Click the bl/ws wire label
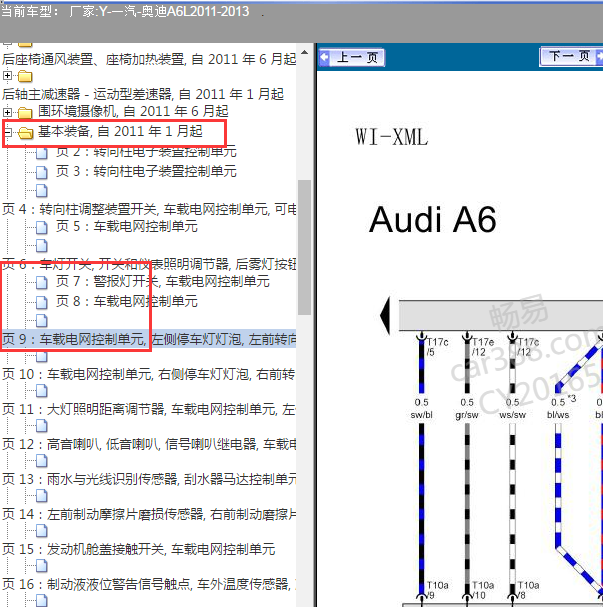The height and width of the screenshot is (607, 603). [x=558, y=415]
